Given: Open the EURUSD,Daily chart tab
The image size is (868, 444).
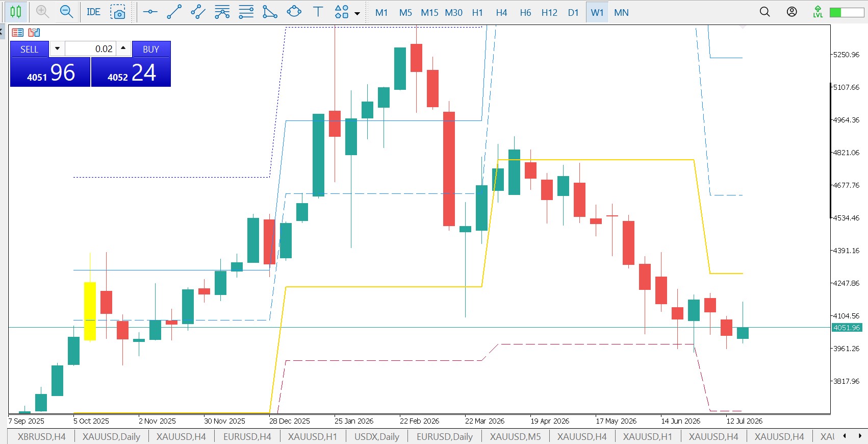Looking at the screenshot, I should click(445, 437).
